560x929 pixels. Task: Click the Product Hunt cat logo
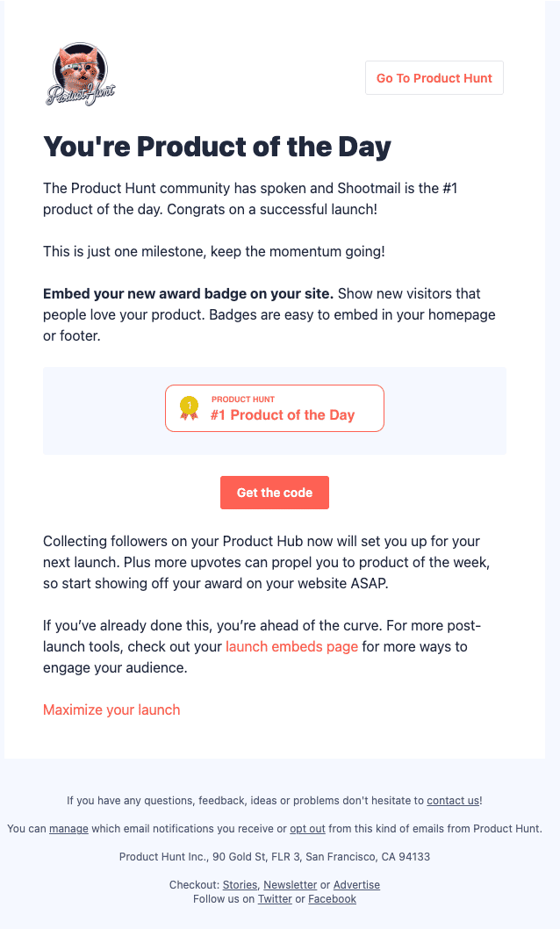pos(79,73)
